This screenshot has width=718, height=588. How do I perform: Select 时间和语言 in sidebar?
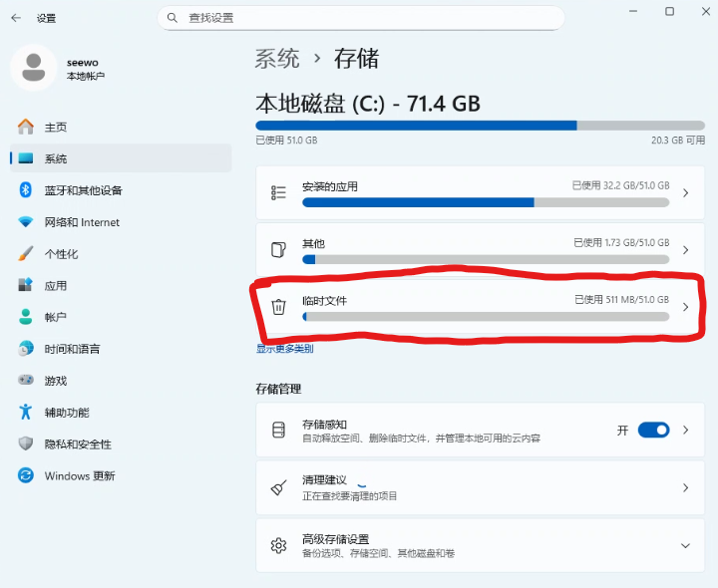point(121,349)
